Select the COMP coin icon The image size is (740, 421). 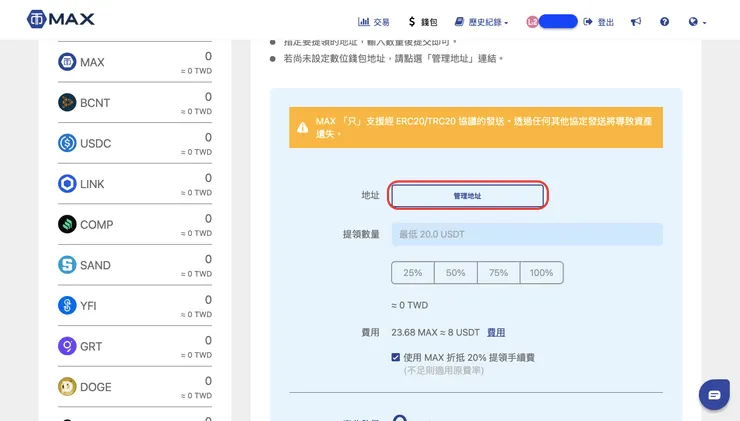coord(67,224)
